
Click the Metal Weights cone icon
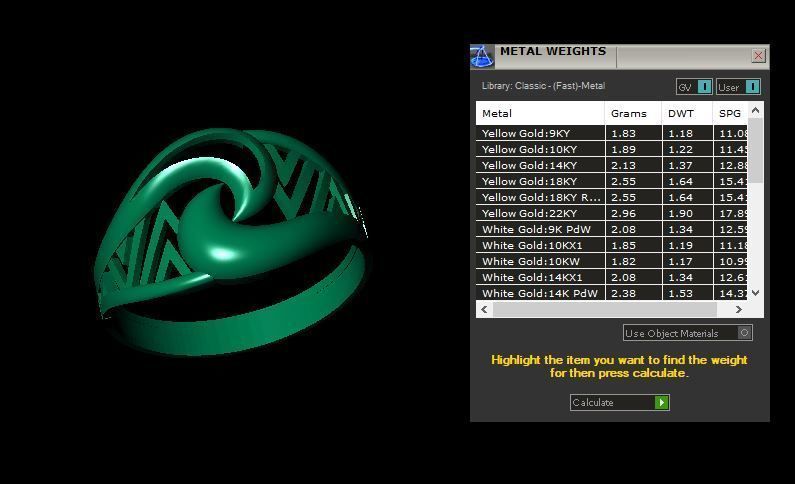pyautogui.click(x=482, y=56)
